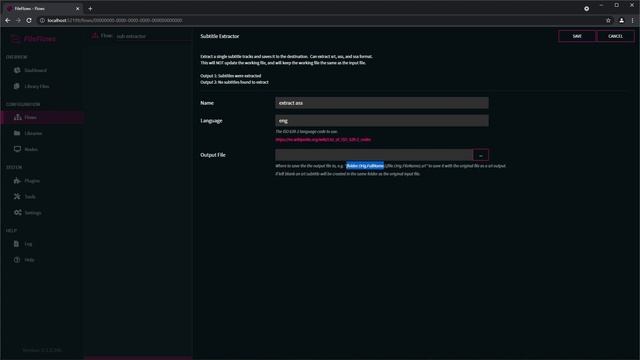Click the circular icon in the title bar
This screenshot has width=640, height=360.
pyautogui.click(x=587, y=9)
